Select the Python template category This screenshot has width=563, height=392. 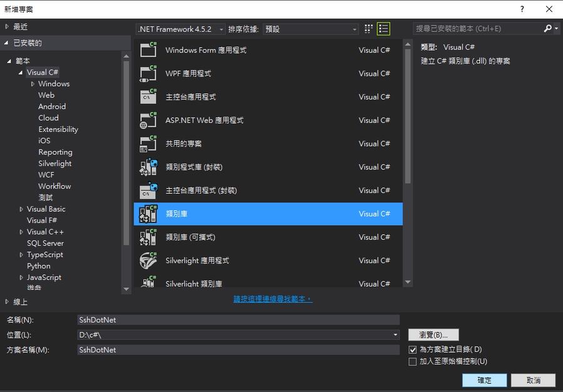(39, 266)
